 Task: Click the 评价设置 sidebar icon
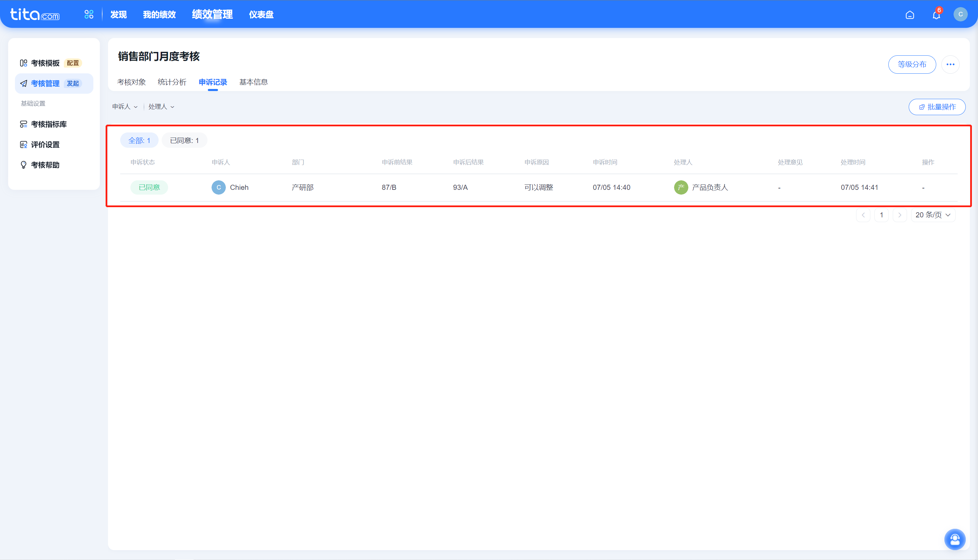pos(23,145)
